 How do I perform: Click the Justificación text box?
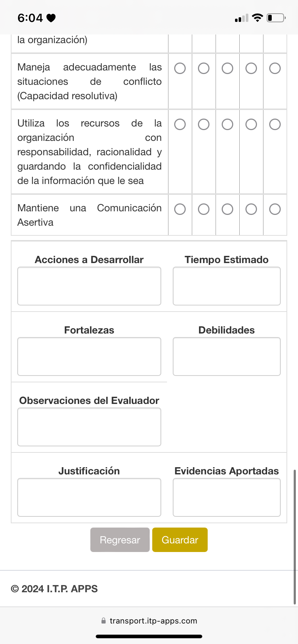click(89, 497)
